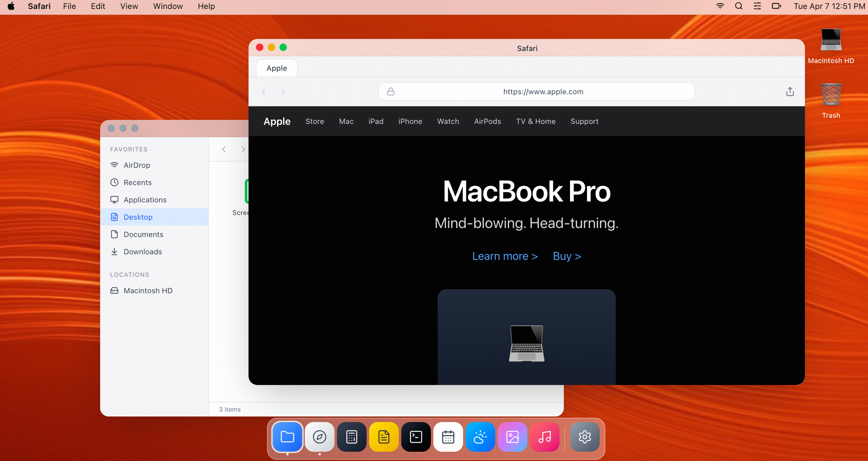Open Spotlight search in menu bar

coord(738,6)
